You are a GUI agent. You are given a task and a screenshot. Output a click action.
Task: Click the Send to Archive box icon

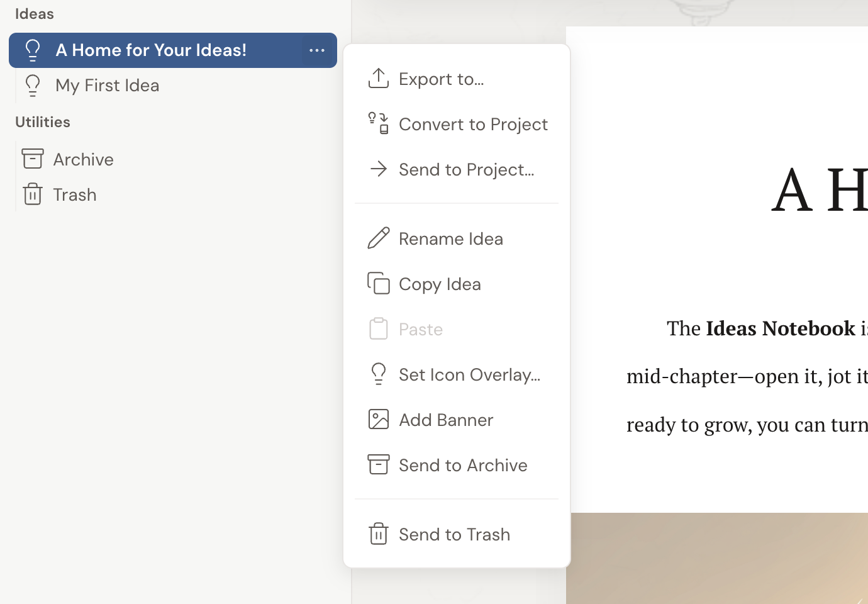click(378, 464)
